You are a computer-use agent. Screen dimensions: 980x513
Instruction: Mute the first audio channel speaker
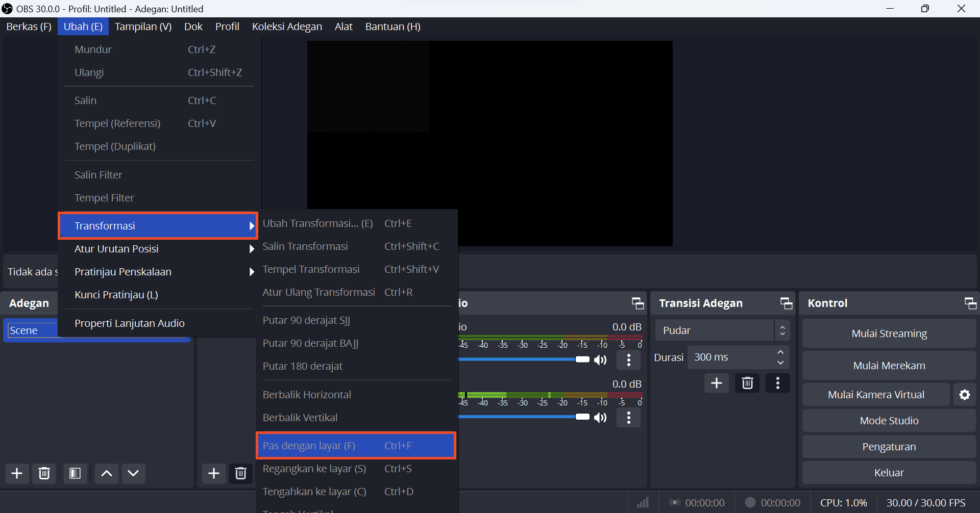(601, 360)
